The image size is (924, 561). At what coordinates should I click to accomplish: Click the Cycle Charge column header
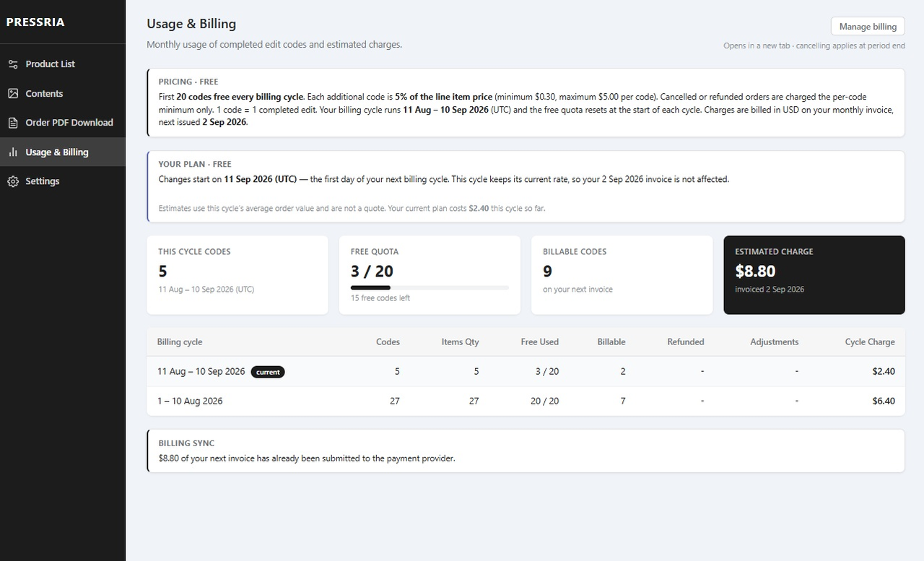click(870, 342)
